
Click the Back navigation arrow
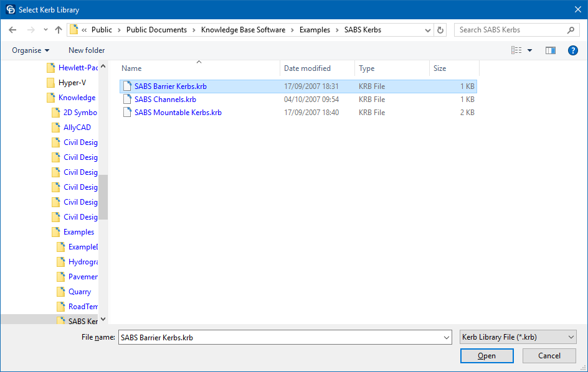coord(12,30)
